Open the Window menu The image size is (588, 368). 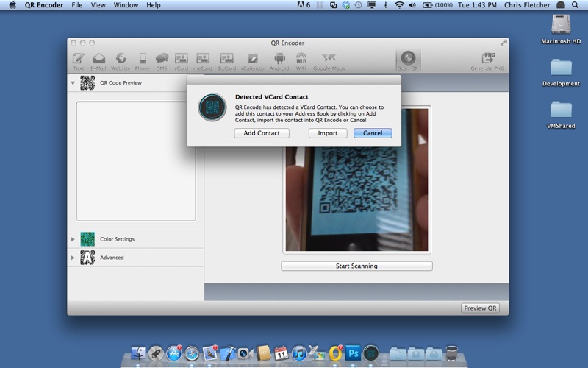126,5
